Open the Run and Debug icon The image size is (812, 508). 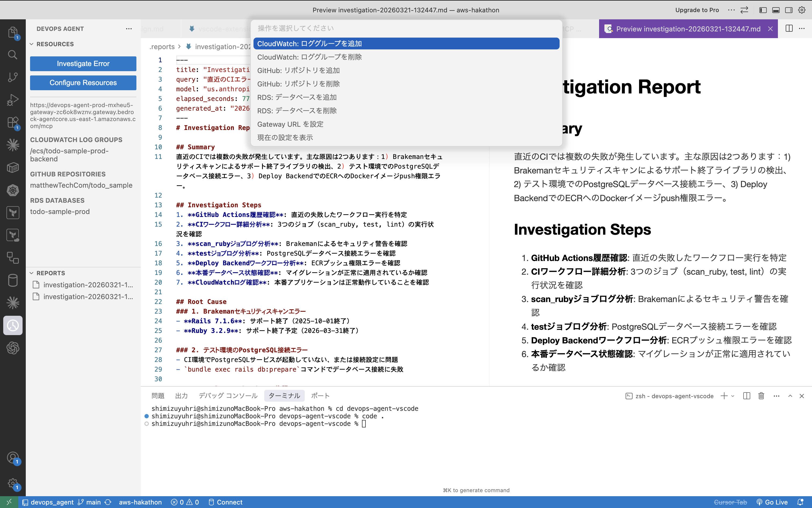click(x=12, y=99)
